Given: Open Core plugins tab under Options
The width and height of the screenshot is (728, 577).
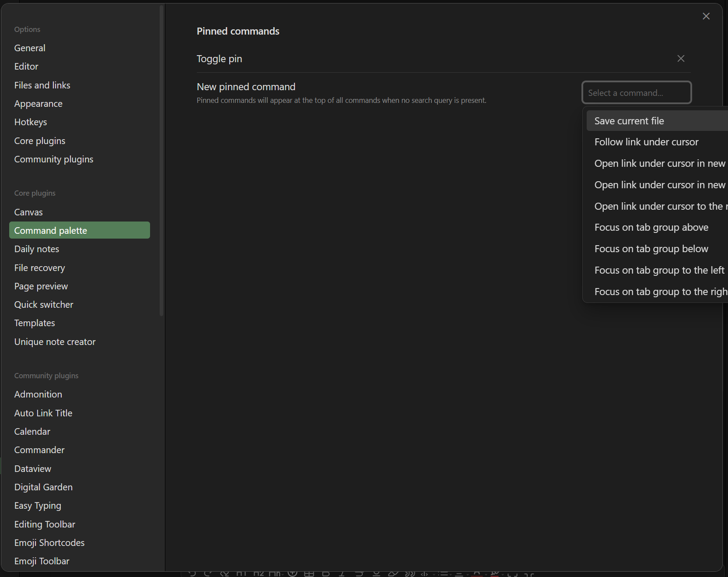Looking at the screenshot, I should [x=80, y=141].
